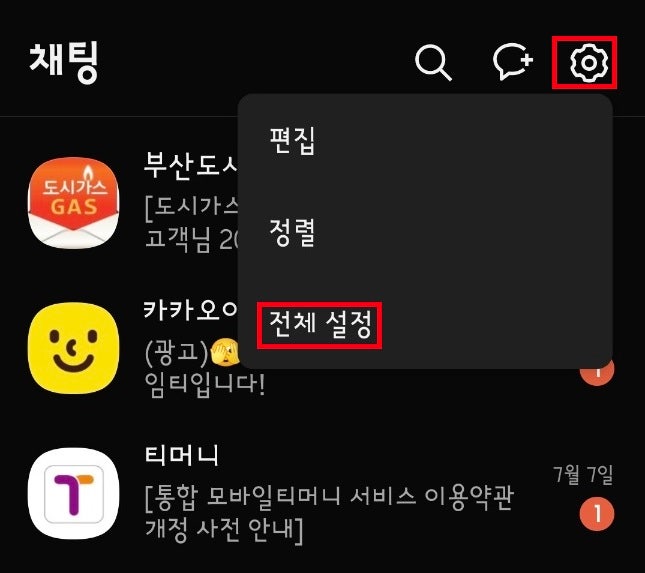645x573 pixels.
Task: Open the search magnifier icon
Action: click(433, 63)
